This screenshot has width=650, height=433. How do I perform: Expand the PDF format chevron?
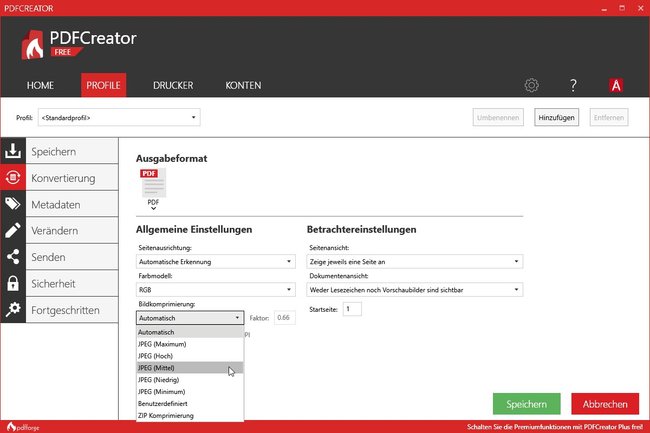pyautogui.click(x=153, y=208)
